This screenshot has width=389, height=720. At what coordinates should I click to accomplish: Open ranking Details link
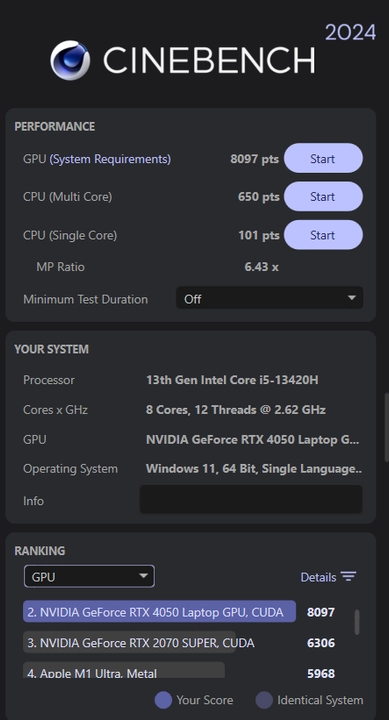[318, 577]
